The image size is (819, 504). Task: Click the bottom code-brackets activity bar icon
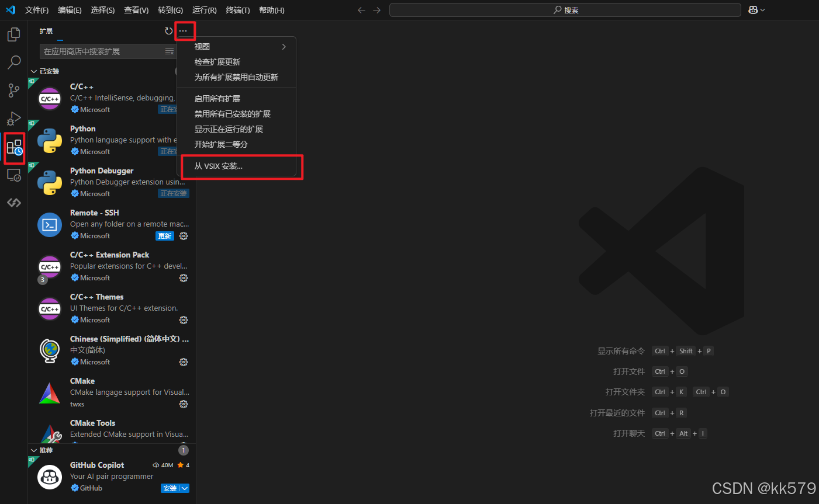[13, 203]
